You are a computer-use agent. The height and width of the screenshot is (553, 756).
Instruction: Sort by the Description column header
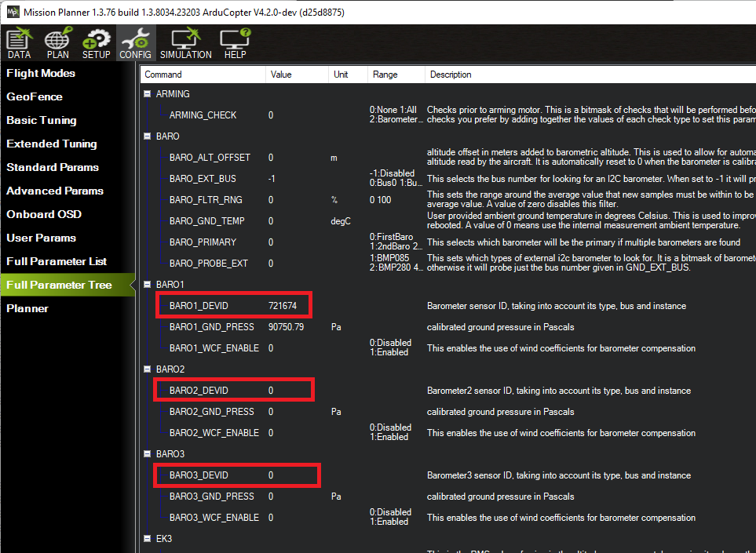(590, 75)
